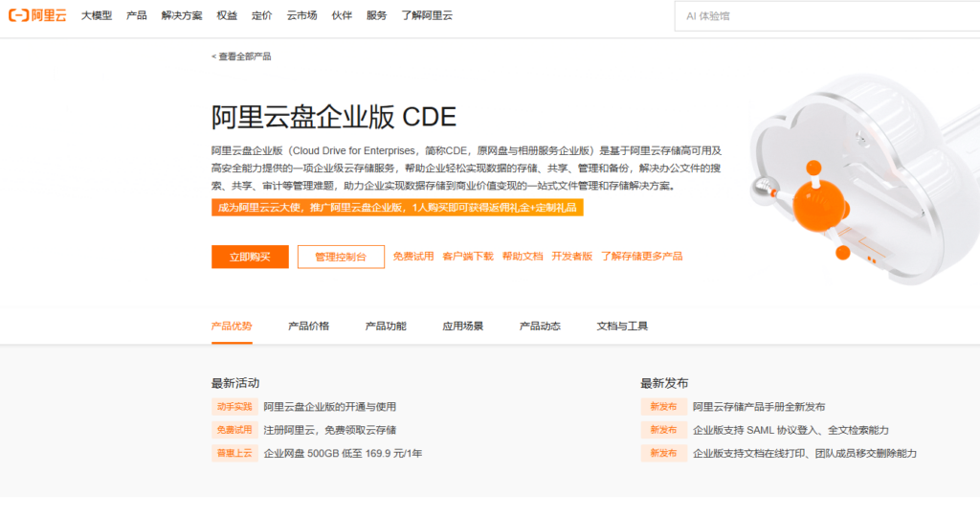Click the 免费试用 tag in 最新活动

pyautogui.click(x=234, y=430)
